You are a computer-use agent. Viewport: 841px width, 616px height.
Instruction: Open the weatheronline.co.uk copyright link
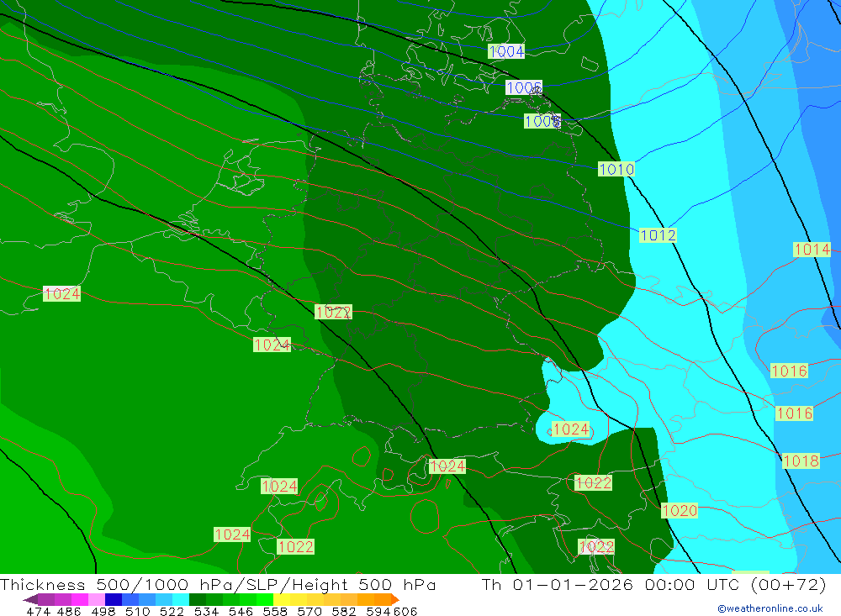pos(770,608)
